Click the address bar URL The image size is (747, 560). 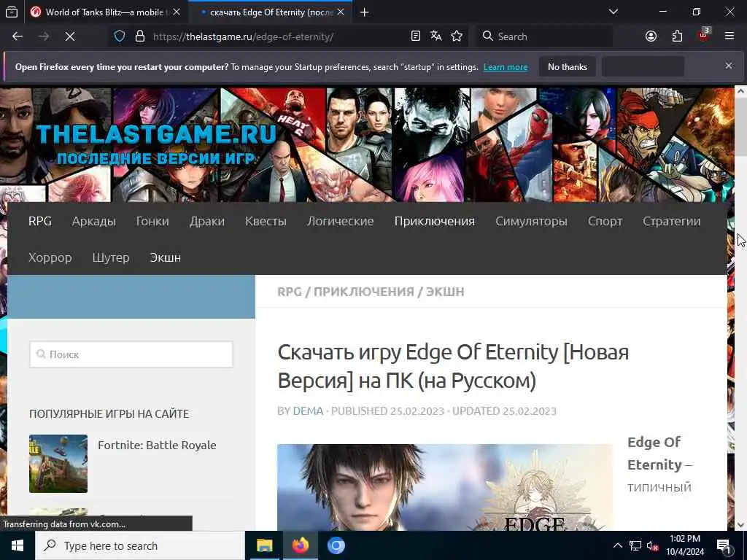[x=244, y=36]
